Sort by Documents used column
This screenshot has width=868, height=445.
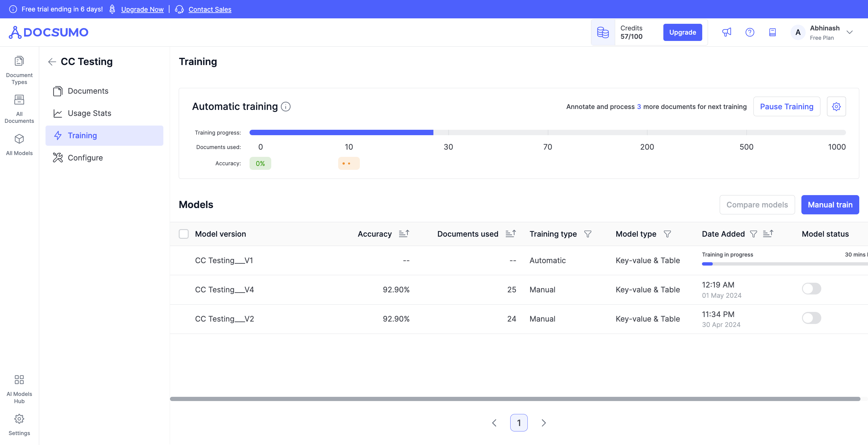511,234
